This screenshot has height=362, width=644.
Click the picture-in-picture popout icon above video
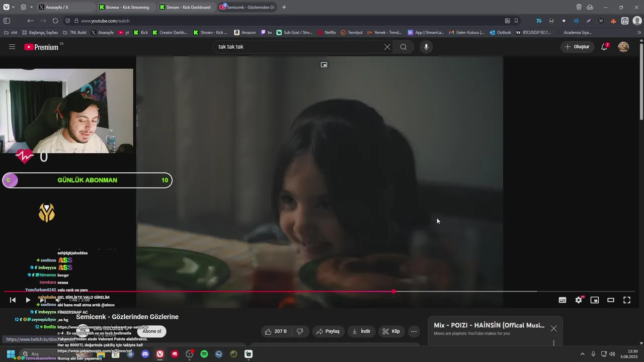[x=324, y=65]
